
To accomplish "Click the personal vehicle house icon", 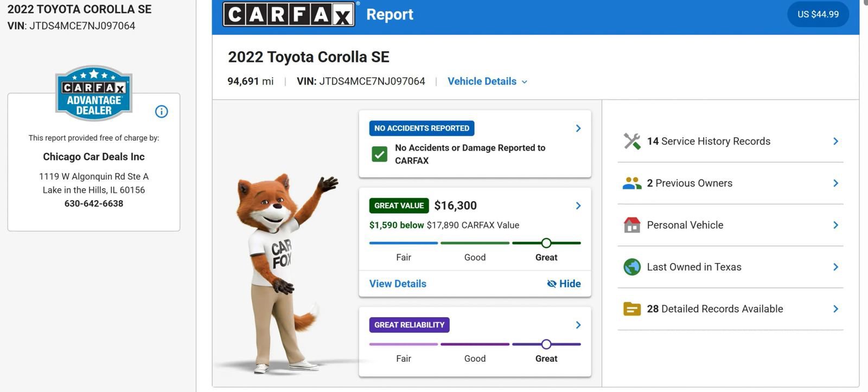I will pyautogui.click(x=632, y=225).
